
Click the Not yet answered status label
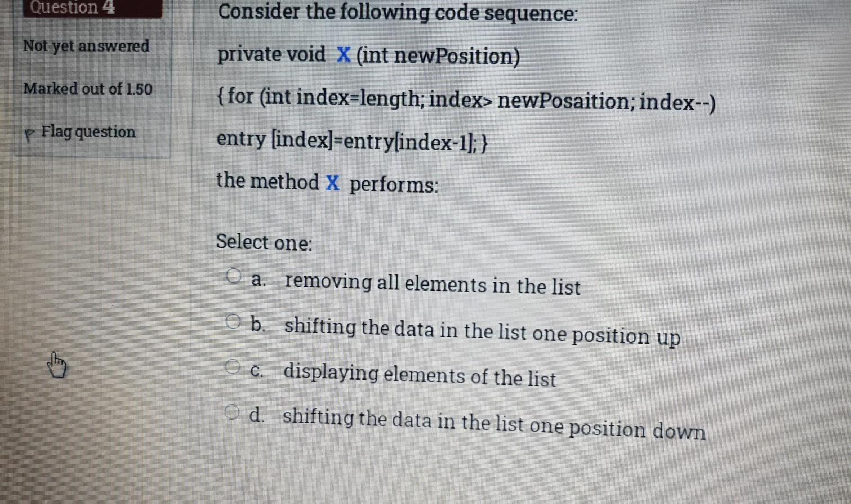pyautogui.click(x=87, y=47)
